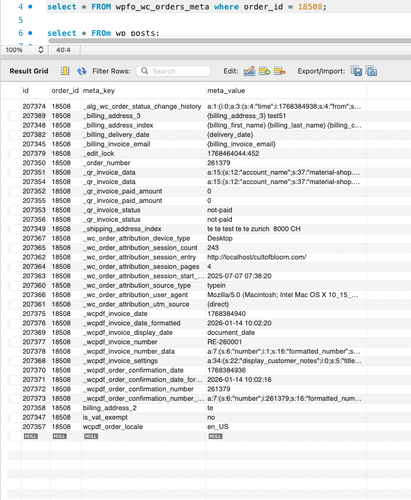The image size is (411, 500).
Task: Toggle wrap cell content grid icon
Action: (x=65, y=71)
